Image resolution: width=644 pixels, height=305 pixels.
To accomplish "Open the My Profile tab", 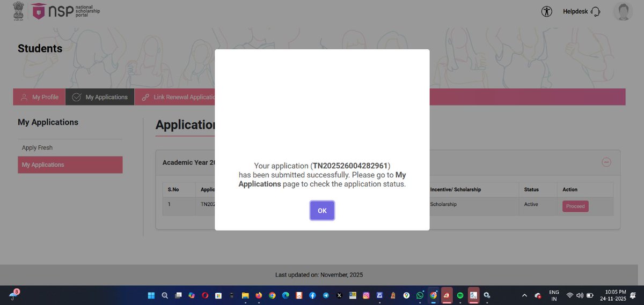I will click(x=39, y=97).
